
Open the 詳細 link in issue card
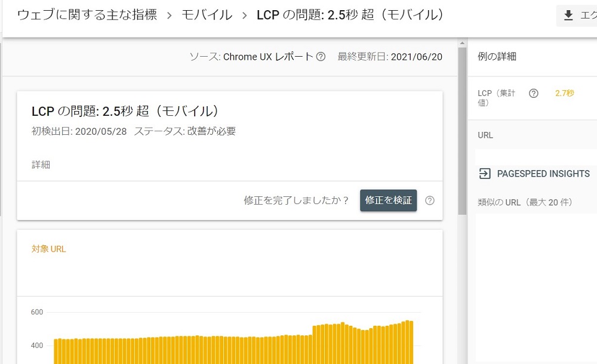[41, 165]
